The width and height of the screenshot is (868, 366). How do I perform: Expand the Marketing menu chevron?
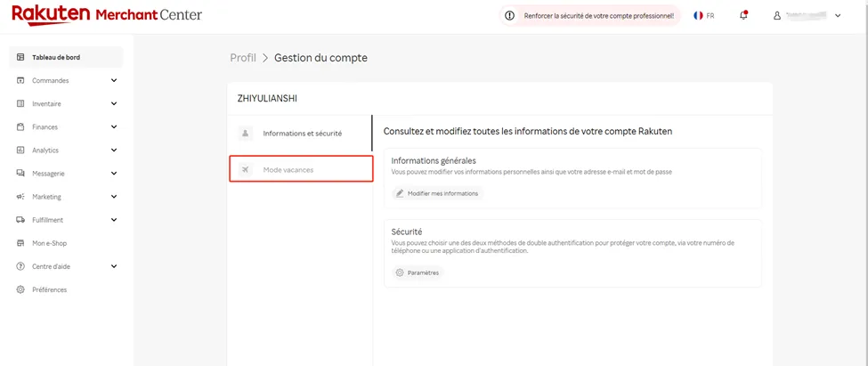click(x=114, y=197)
